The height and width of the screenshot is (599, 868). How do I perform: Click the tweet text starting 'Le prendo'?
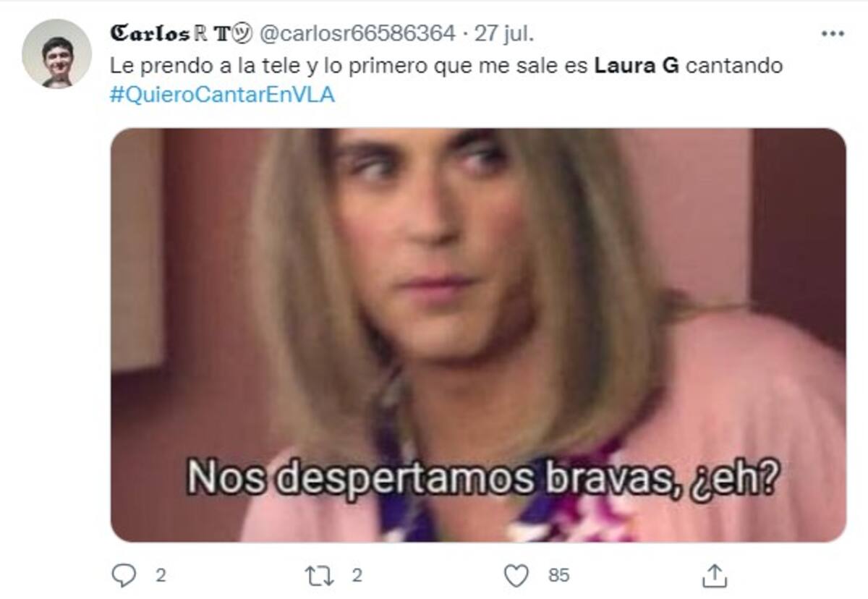[446, 66]
